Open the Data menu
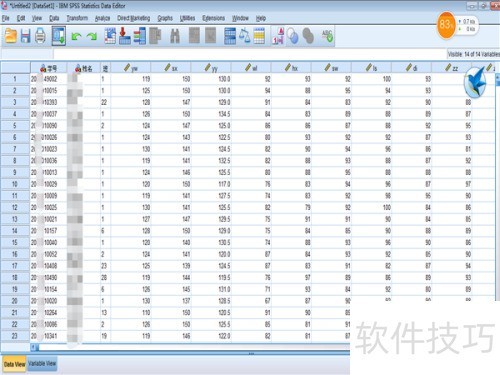This screenshot has height=375, width=500. point(54,18)
